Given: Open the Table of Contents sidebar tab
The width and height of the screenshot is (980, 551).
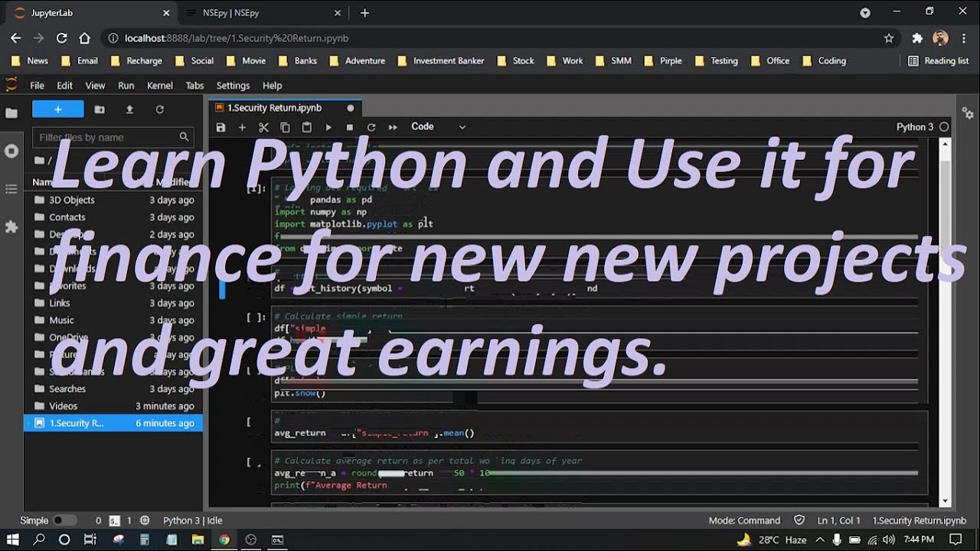Looking at the screenshot, I should (11, 188).
